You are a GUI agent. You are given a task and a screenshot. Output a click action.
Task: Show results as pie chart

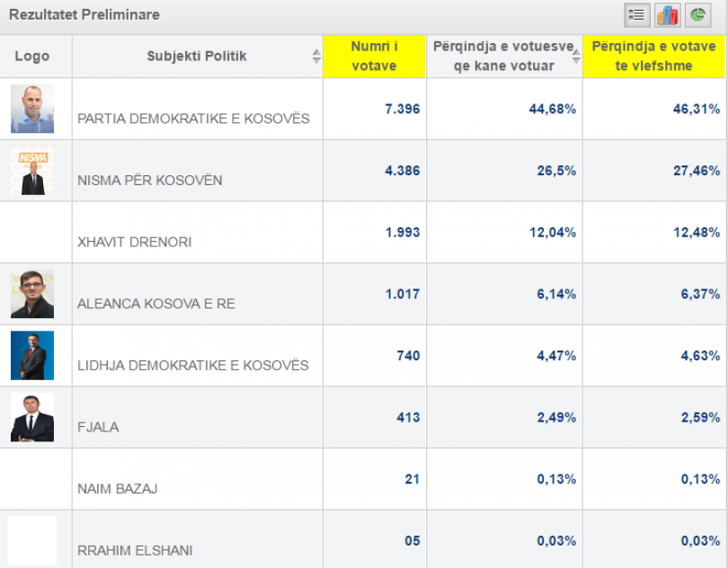[x=698, y=15]
